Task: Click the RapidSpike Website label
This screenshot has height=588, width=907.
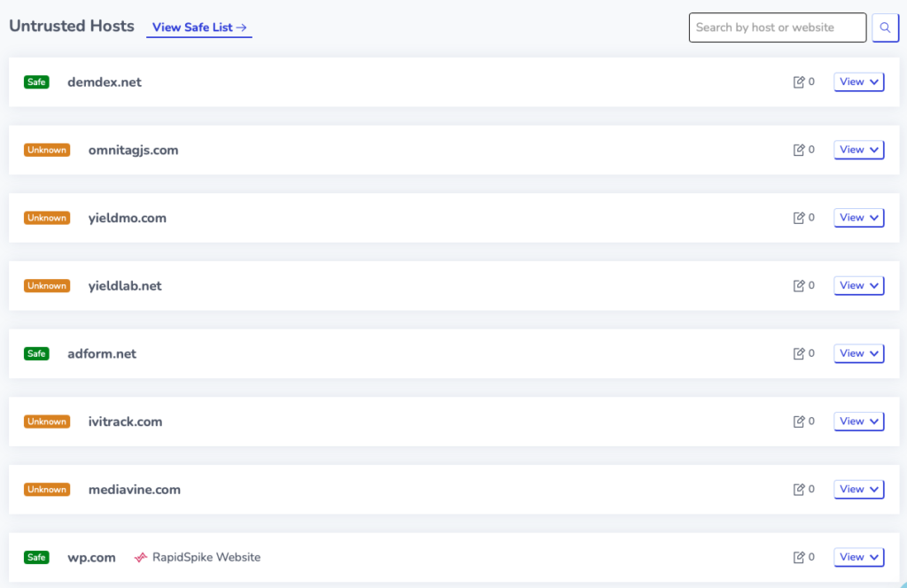Action: [x=206, y=557]
